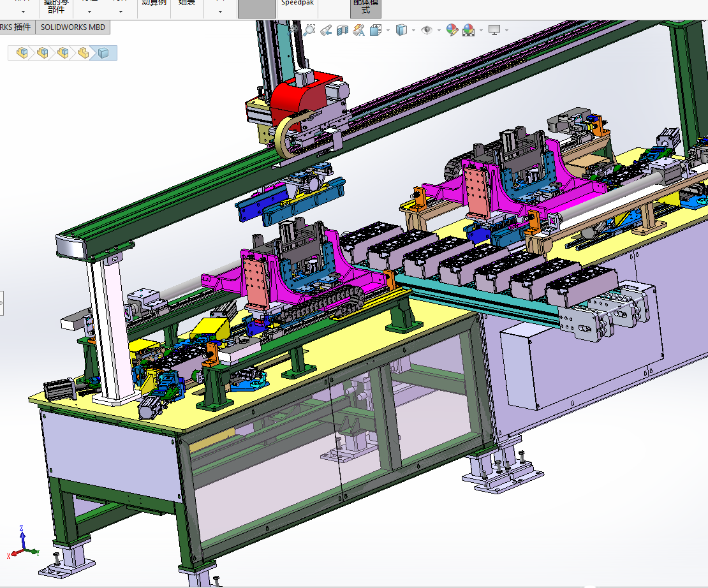Expand the View Orientation dropdown arrow
The image size is (708, 588).
[x=388, y=31]
